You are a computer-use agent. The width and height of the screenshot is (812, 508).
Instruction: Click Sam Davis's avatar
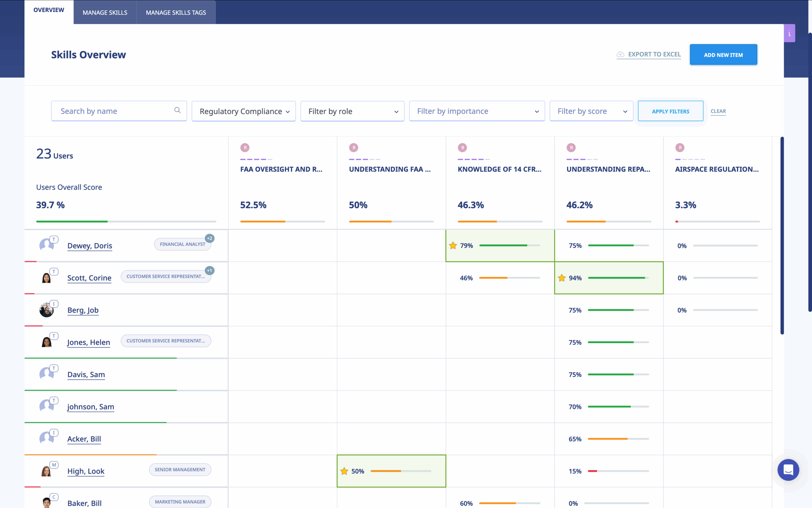[x=46, y=374]
